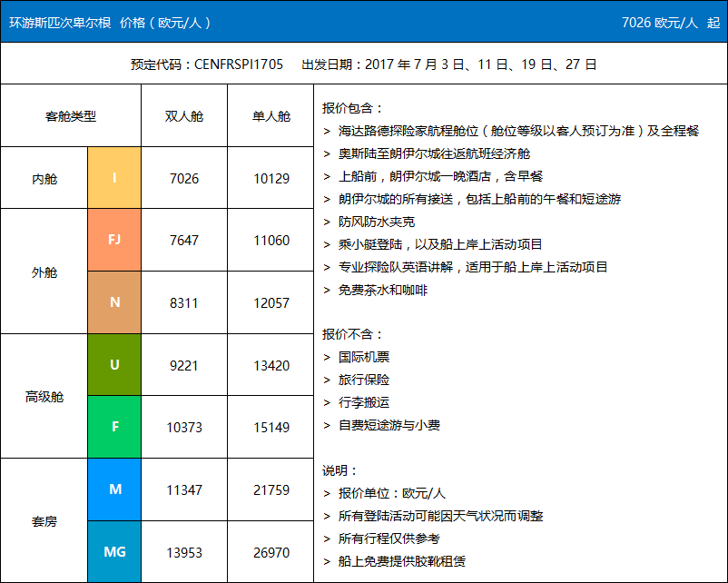The width and height of the screenshot is (728, 583).
Task: Select the 外舱 category row label
Action: pyautogui.click(x=44, y=272)
